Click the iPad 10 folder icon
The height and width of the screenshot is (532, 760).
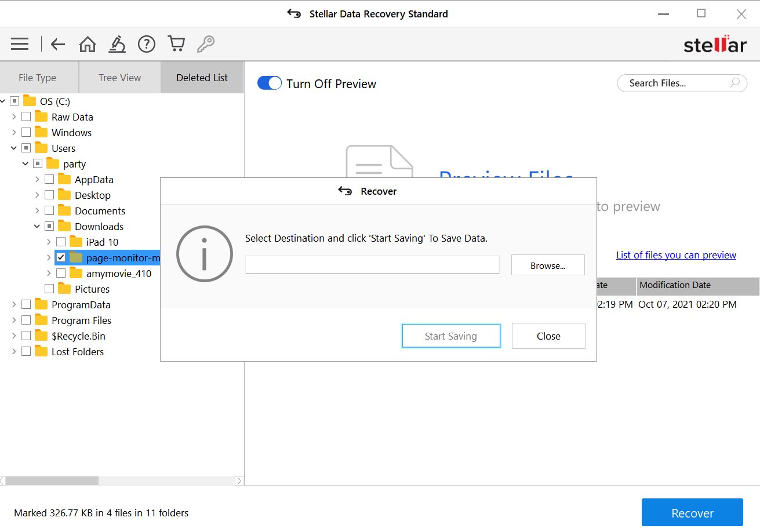click(76, 242)
